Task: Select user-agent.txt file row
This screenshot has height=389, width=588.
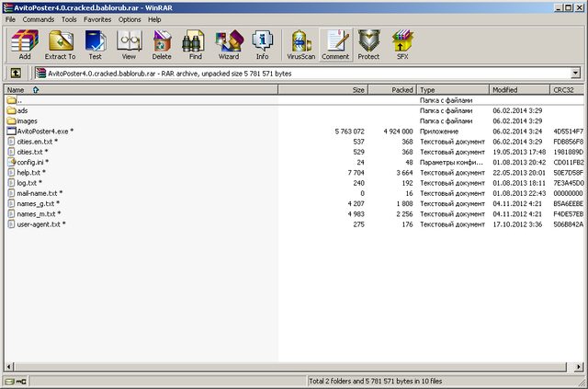Action: click(294, 224)
